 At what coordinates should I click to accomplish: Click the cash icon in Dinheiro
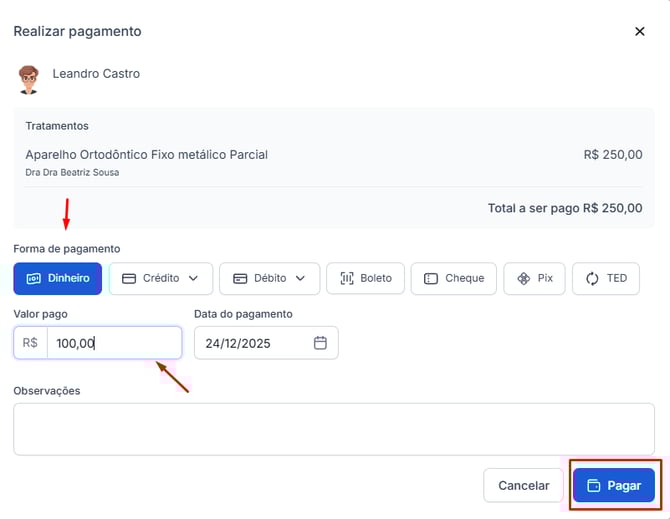[33, 278]
